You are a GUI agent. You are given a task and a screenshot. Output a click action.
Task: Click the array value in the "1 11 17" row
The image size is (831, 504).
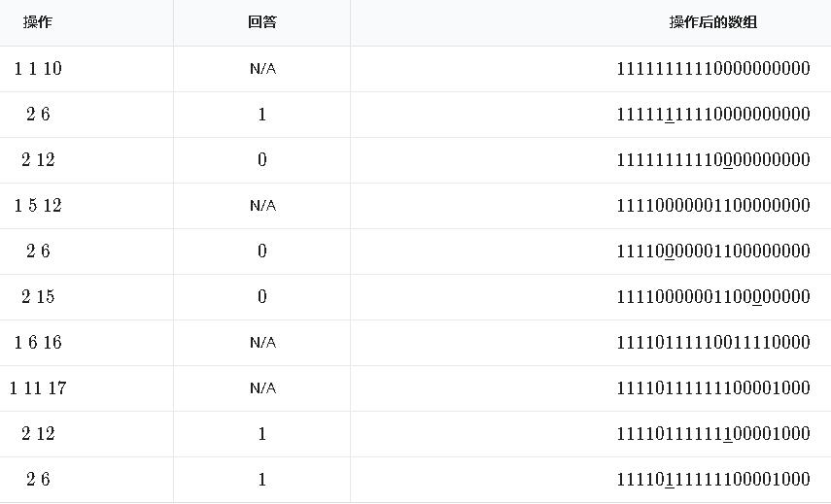click(712, 388)
